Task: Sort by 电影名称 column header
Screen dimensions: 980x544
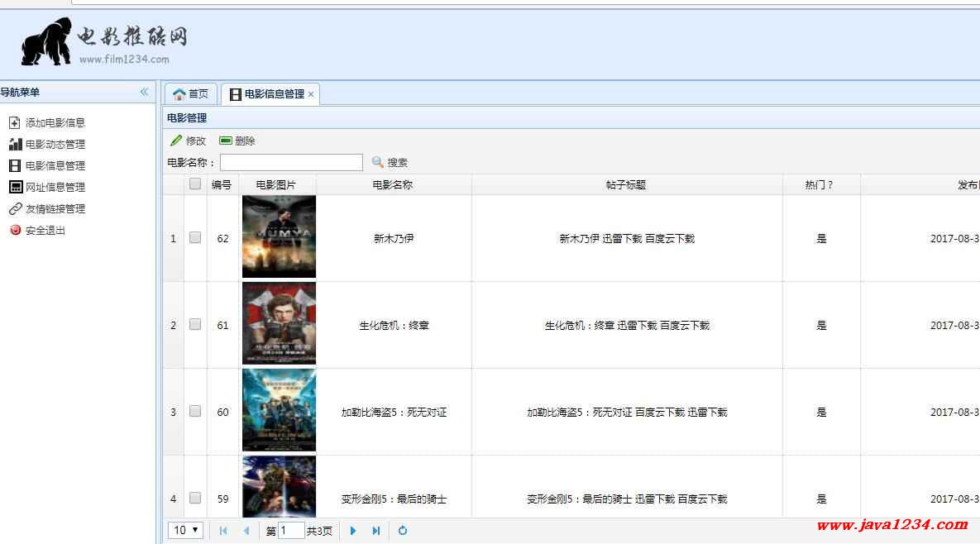Action: point(393,185)
